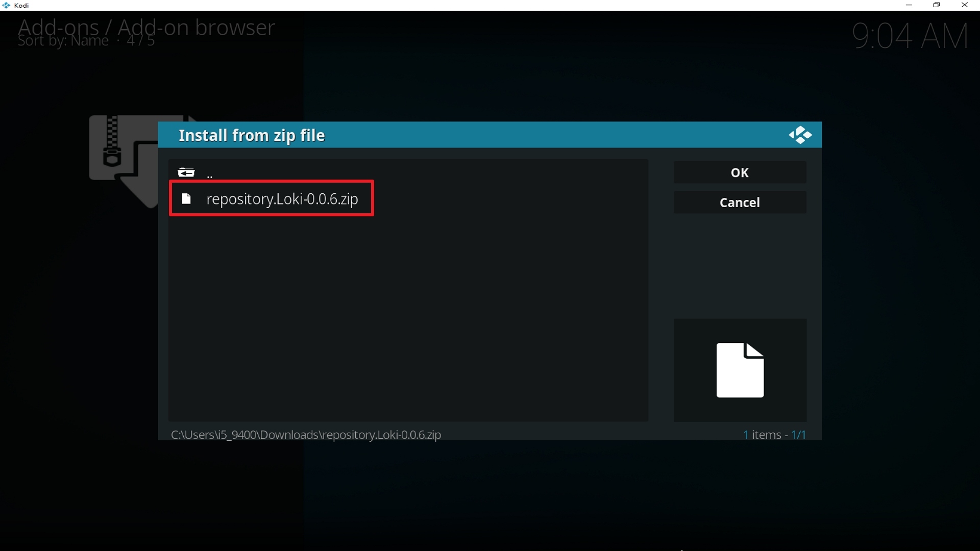Confirm with the OK button
The width and height of the screenshot is (980, 551).
coord(740,172)
